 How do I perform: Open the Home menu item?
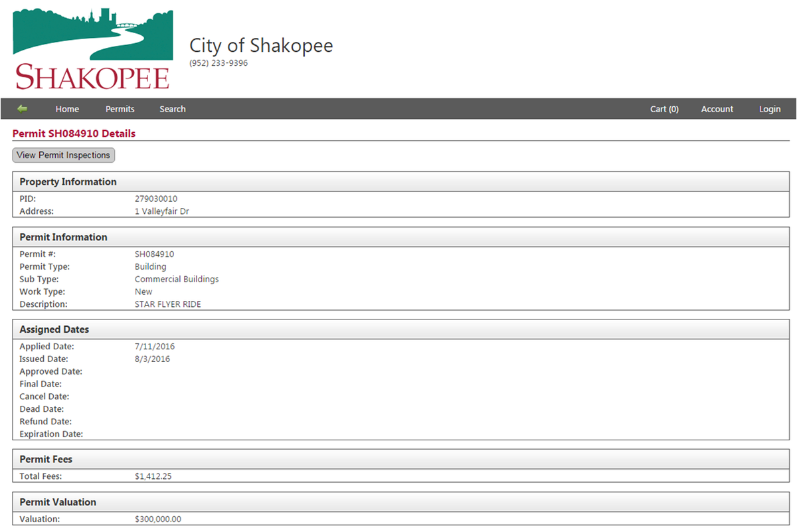(x=67, y=109)
